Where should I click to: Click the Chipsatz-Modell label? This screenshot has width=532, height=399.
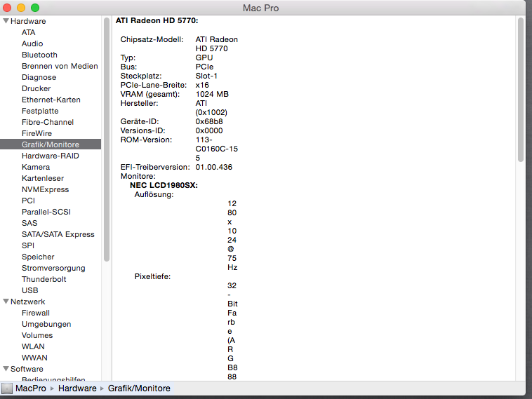(x=152, y=39)
